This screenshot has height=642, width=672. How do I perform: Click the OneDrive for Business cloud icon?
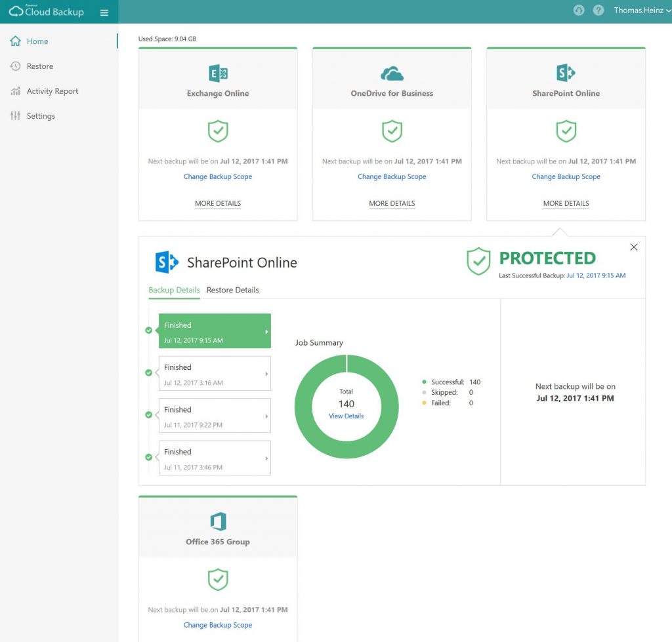pyautogui.click(x=392, y=73)
